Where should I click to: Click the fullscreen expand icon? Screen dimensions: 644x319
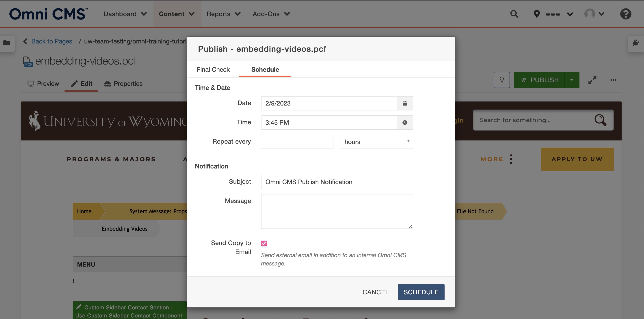pos(592,80)
